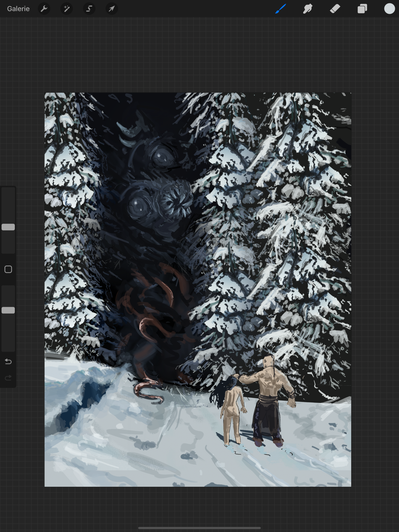Tap the square modify button in sidebar
This screenshot has width=399, height=532.
point(8,269)
